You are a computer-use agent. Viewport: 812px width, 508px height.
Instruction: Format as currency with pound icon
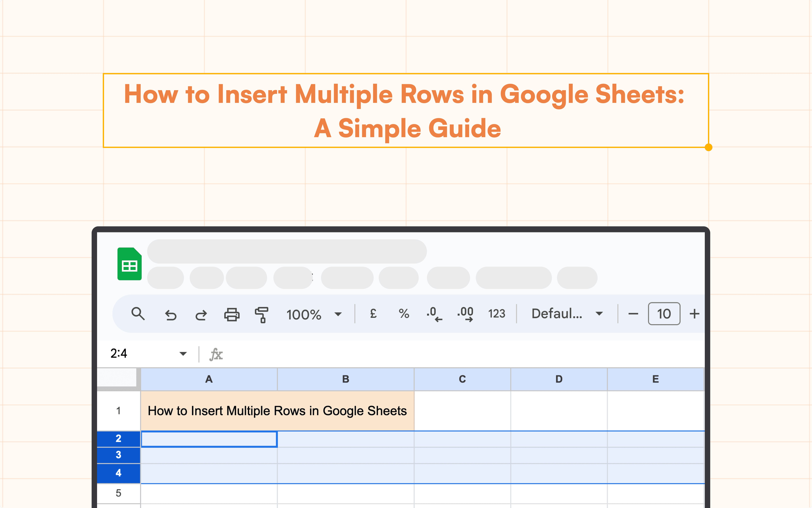(x=373, y=314)
